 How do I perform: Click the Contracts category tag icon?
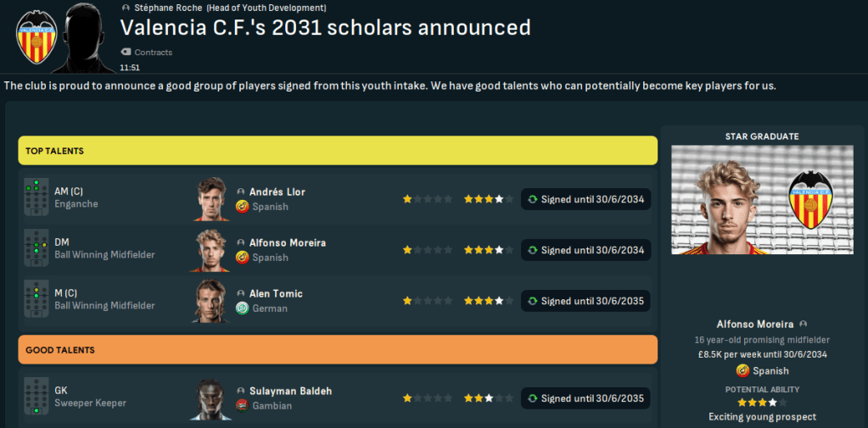click(x=126, y=53)
